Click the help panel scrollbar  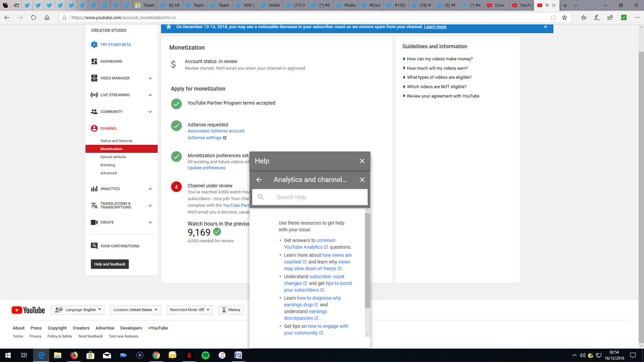click(x=368, y=260)
